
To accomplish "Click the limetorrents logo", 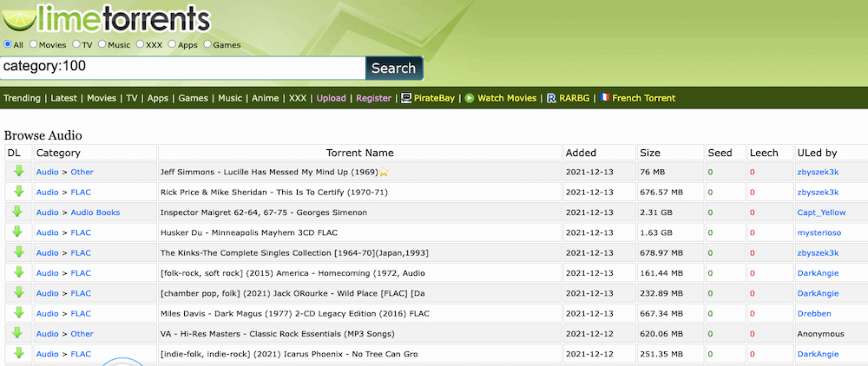I will pyautogui.click(x=105, y=17).
